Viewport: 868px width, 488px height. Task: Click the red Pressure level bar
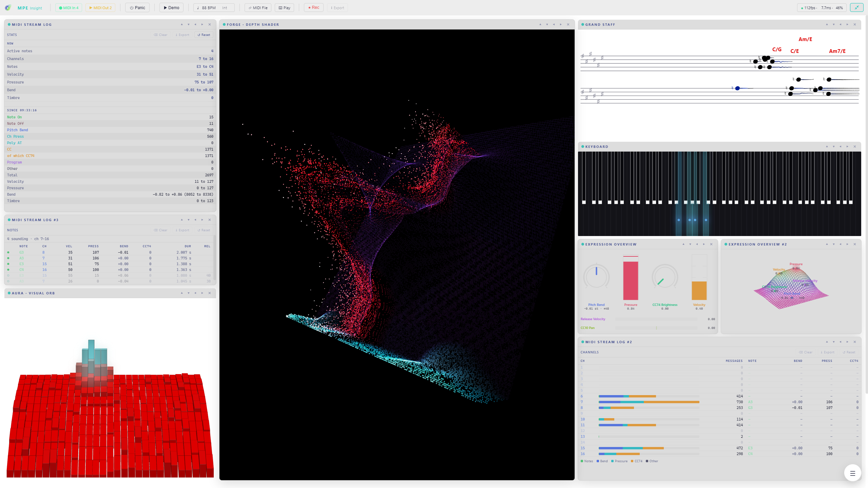pos(631,278)
